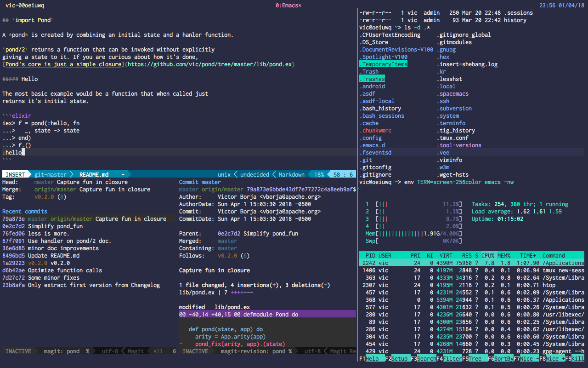This screenshot has height=368, width=588.
Task: Select commit 67f7091 Use handler on pond/2 doc
Action: tap(57, 241)
